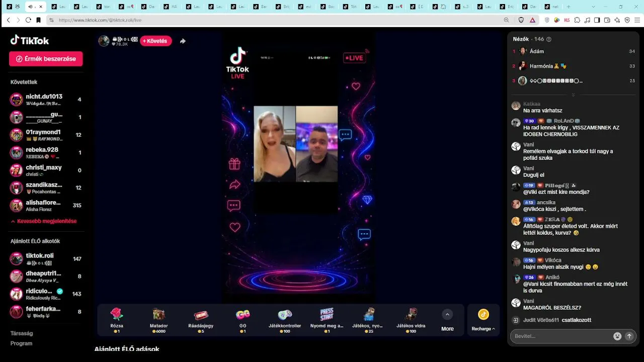The width and height of the screenshot is (644, 362).
Task: Expand the top viewers ranking list
Action: pos(573,95)
